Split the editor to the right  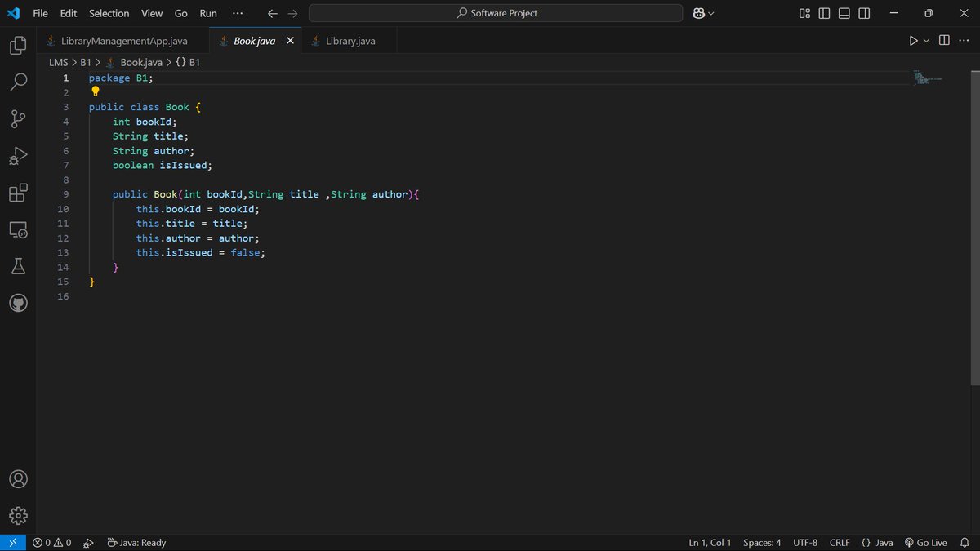click(944, 41)
